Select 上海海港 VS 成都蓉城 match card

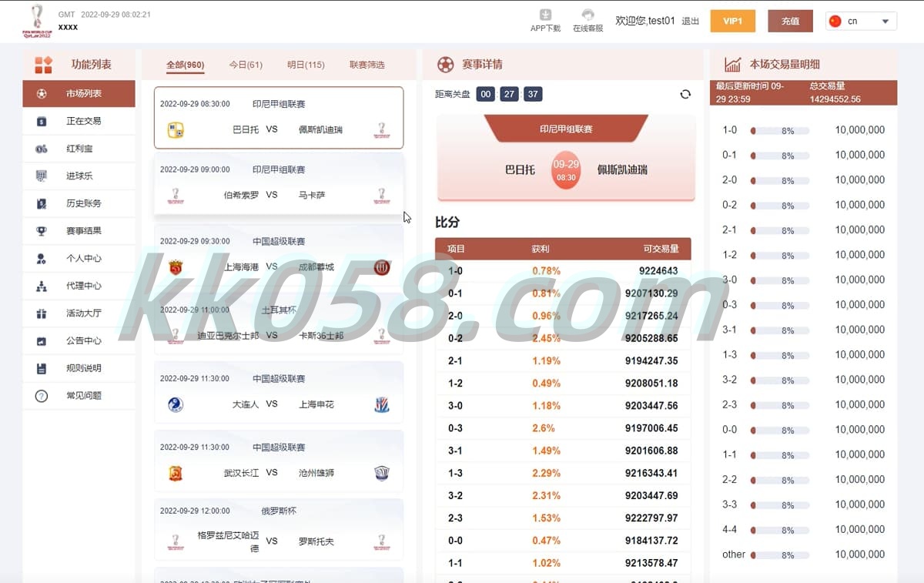pyautogui.click(x=279, y=256)
